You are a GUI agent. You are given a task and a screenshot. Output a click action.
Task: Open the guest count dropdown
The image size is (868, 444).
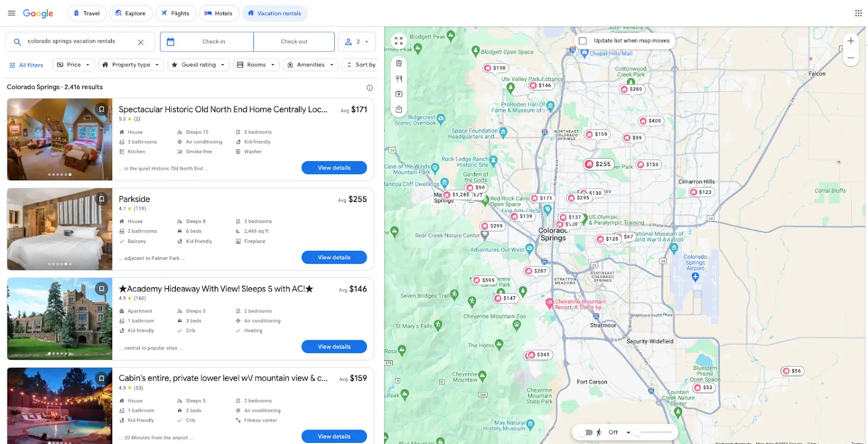click(x=357, y=42)
